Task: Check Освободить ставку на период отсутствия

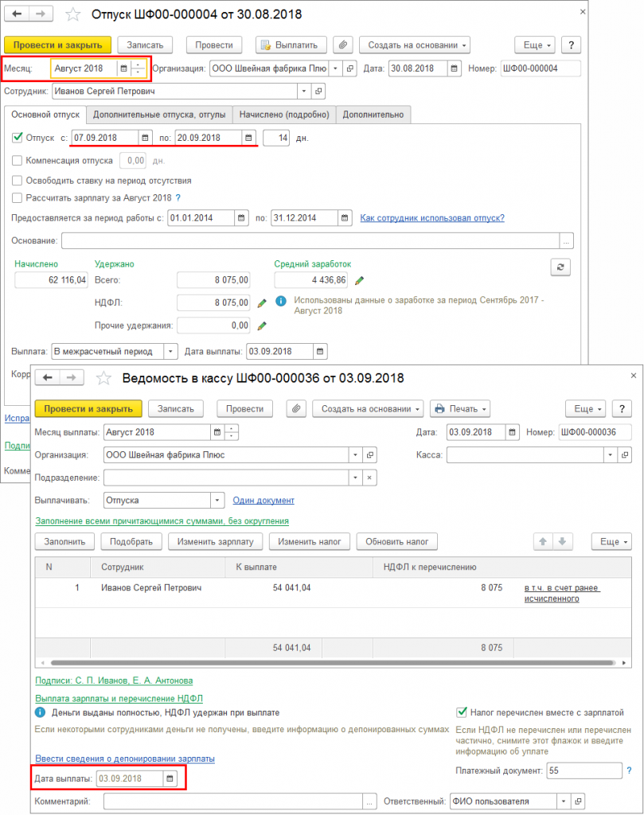Action: 18,181
